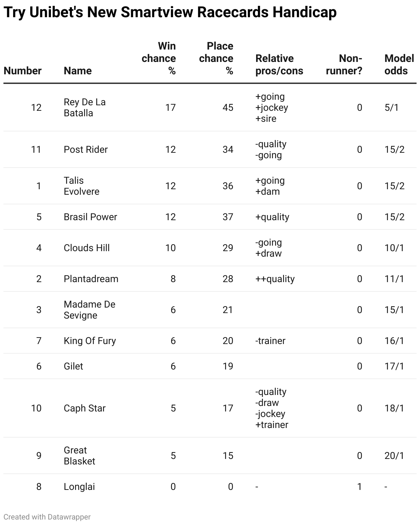This screenshot has height=525, width=420.
Task: Open the Created with Datawrapper link
Action: 47,517
